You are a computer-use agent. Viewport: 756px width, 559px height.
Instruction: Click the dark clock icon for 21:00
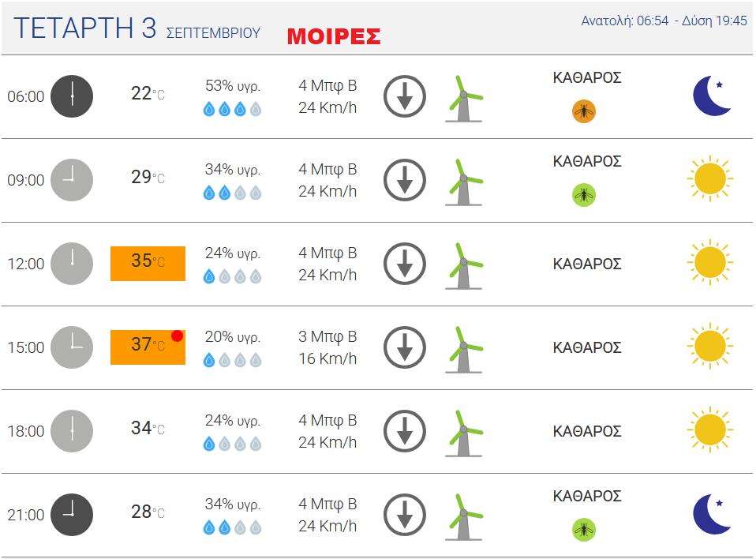coord(72,515)
